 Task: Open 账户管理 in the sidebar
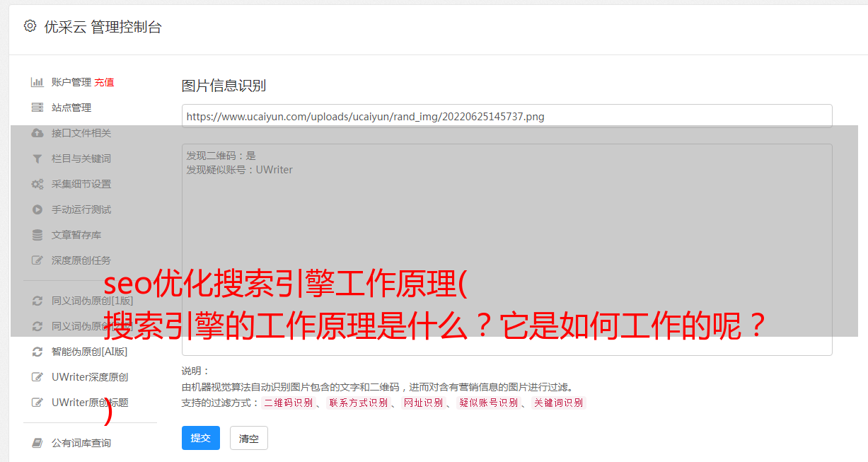point(71,82)
